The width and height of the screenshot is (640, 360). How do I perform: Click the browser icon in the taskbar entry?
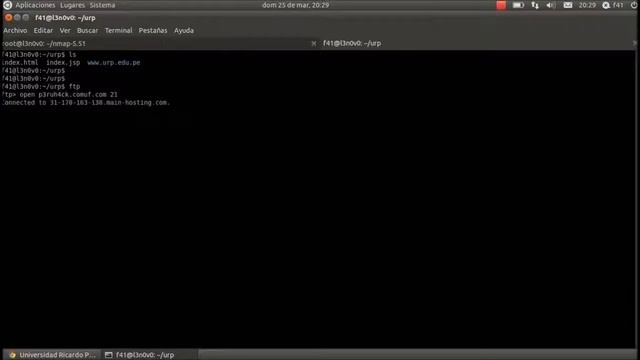(x=12, y=355)
